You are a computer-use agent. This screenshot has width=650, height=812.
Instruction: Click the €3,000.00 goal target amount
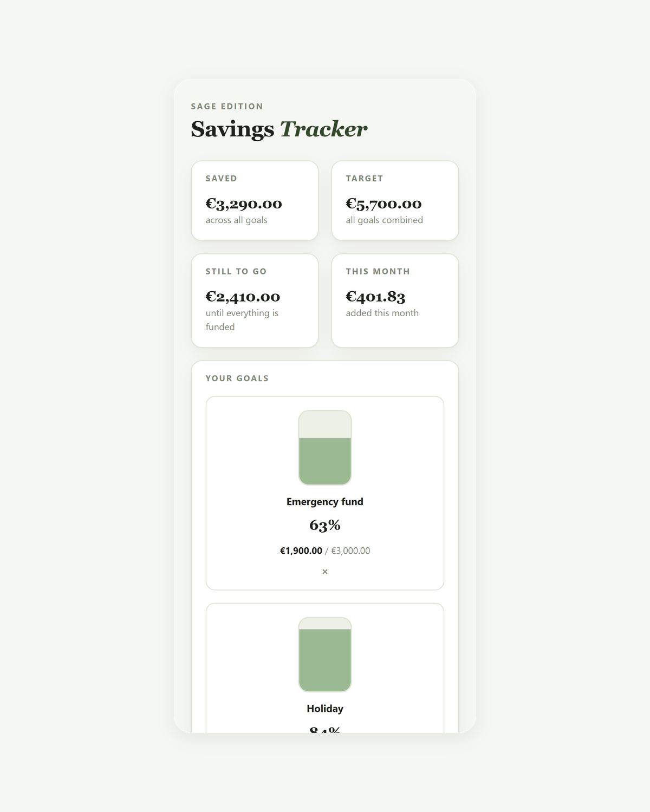point(350,551)
